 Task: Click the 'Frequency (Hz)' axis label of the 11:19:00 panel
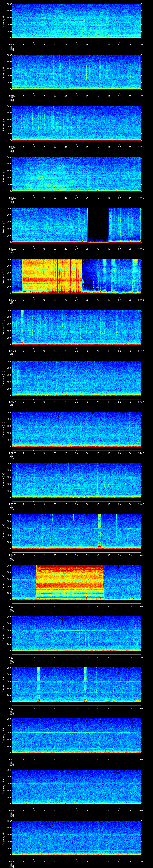tap(3, 276)
